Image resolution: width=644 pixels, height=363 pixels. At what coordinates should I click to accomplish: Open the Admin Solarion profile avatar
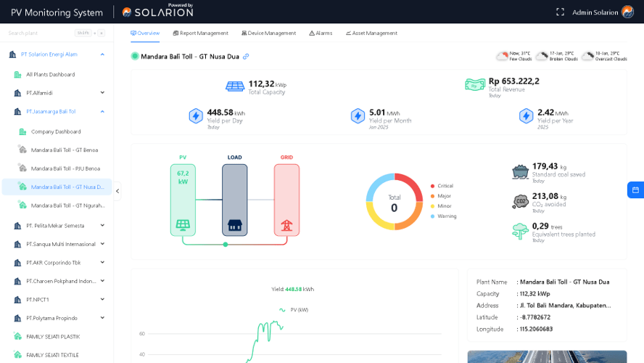point(627,12)
